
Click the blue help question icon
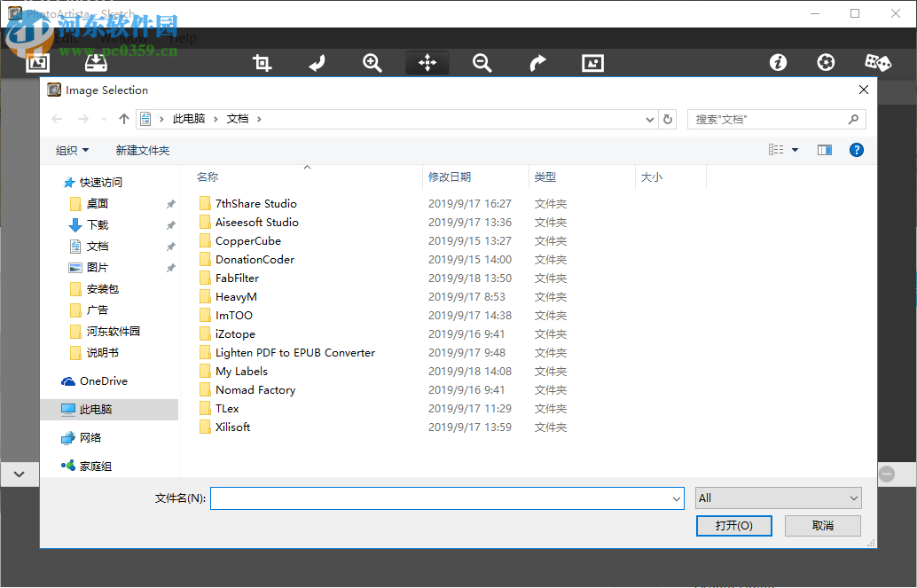[x=856, y=150]
